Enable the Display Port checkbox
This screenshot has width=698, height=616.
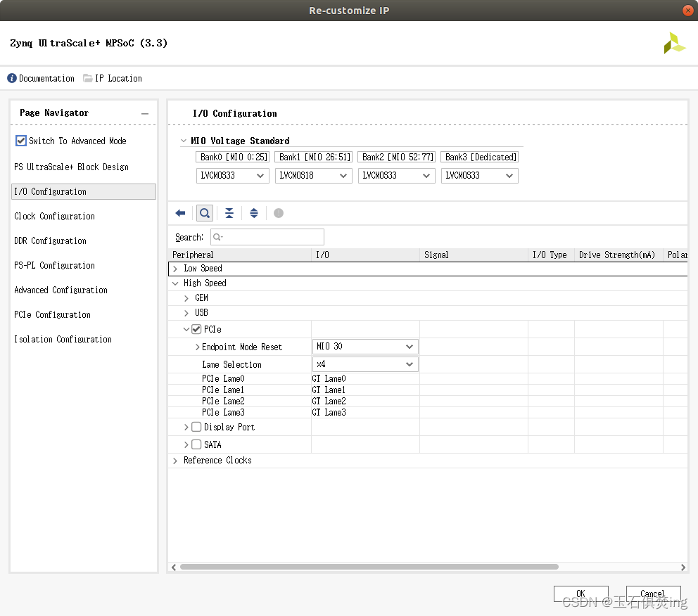(196, 427)
